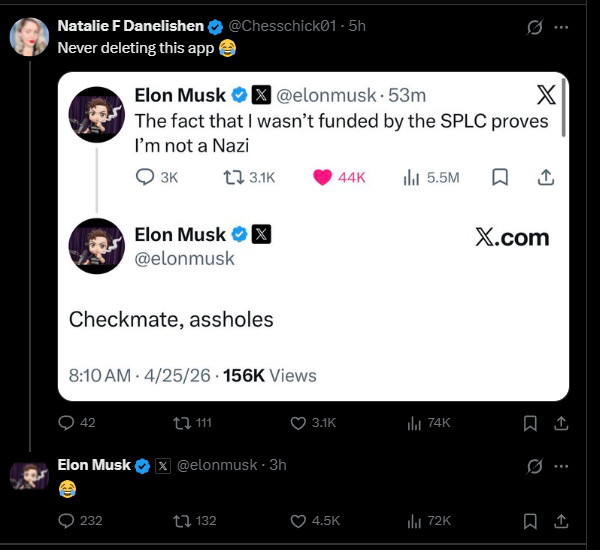Like Natalie's post with 3.1K likes
Image resolution: width=600 pixels, height=550 pixels.
(298, 423)
